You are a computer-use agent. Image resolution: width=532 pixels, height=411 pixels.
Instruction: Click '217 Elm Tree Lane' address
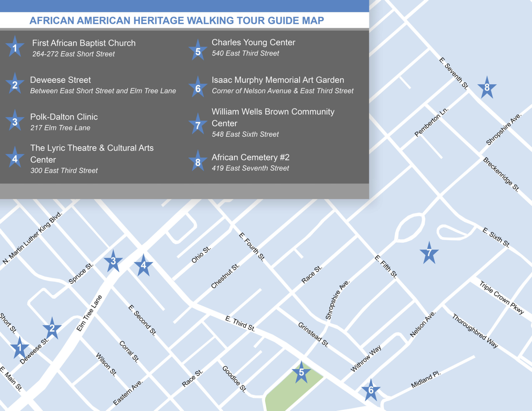60,128
